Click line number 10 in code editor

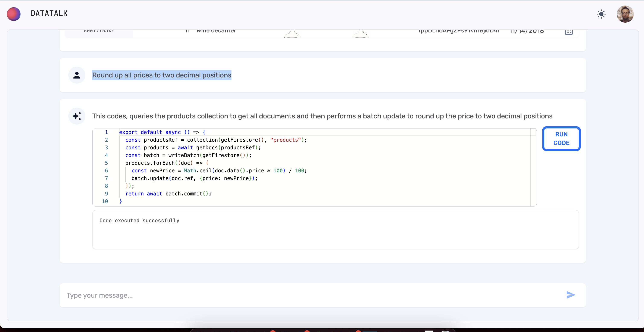tap(105, 201)
